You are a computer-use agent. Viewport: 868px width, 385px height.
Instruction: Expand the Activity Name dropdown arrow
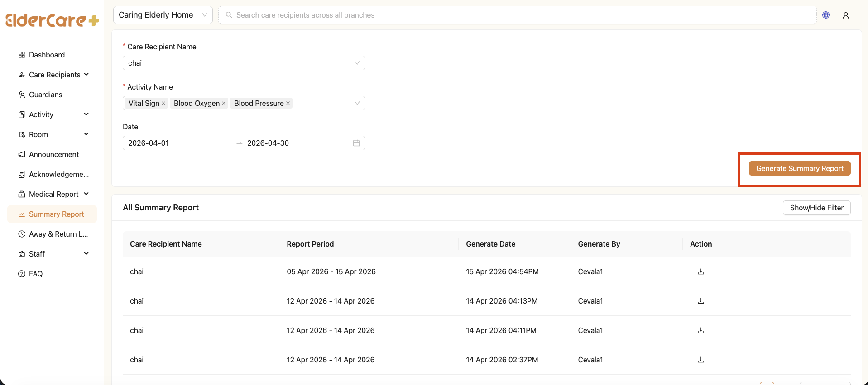coord(357,103)
